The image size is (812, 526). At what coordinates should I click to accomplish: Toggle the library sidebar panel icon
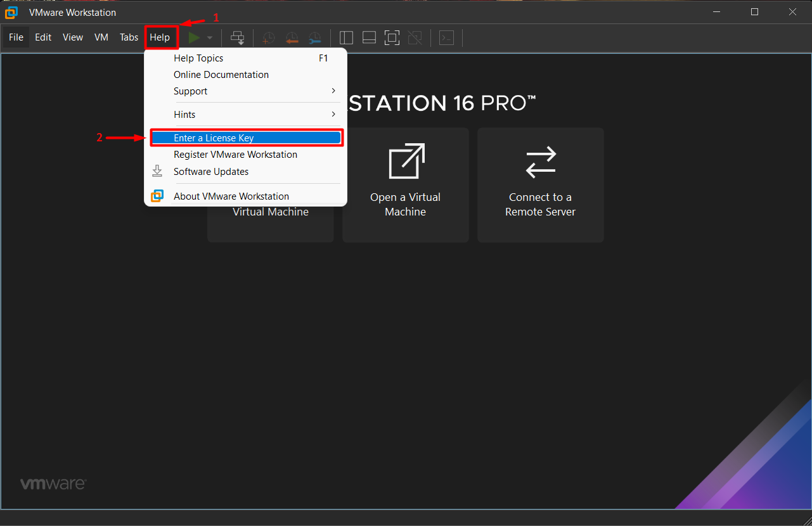(x=346, y=38)
